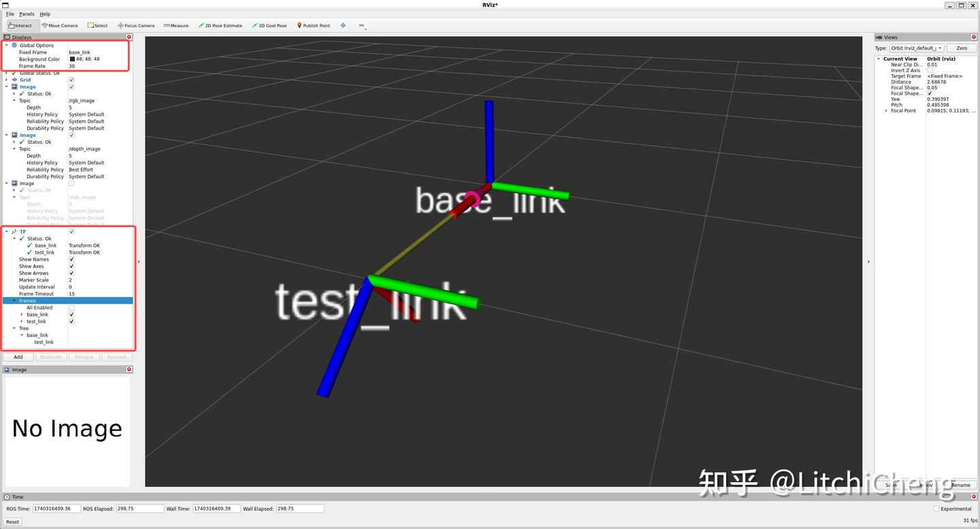Viewport: 980px width, 529px height.
Task: Open the Panels menu
Action: pyautogui.click(x=27, y=14)
